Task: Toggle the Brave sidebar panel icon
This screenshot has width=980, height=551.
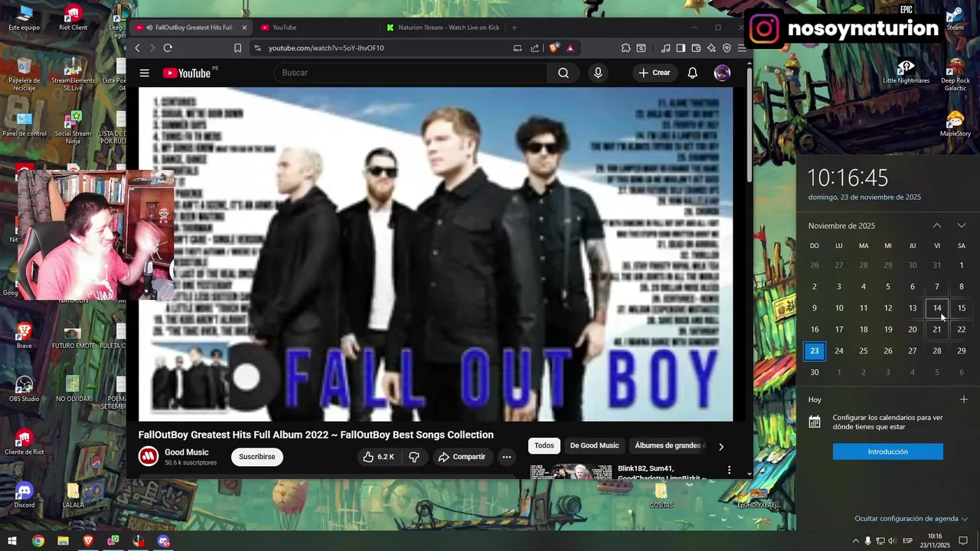Action: (681, 48)
